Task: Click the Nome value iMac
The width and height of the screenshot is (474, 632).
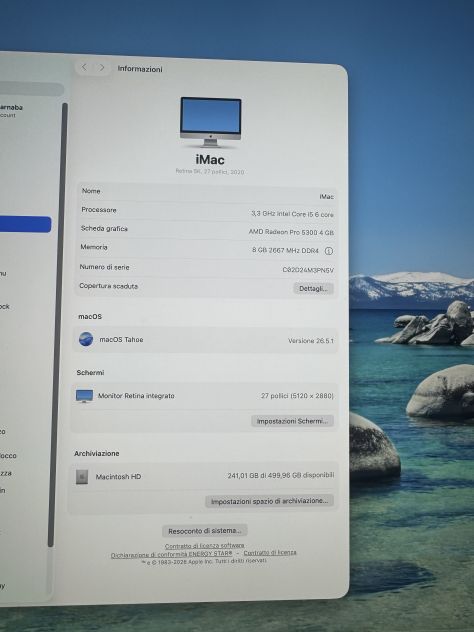Action: (326, 197)
